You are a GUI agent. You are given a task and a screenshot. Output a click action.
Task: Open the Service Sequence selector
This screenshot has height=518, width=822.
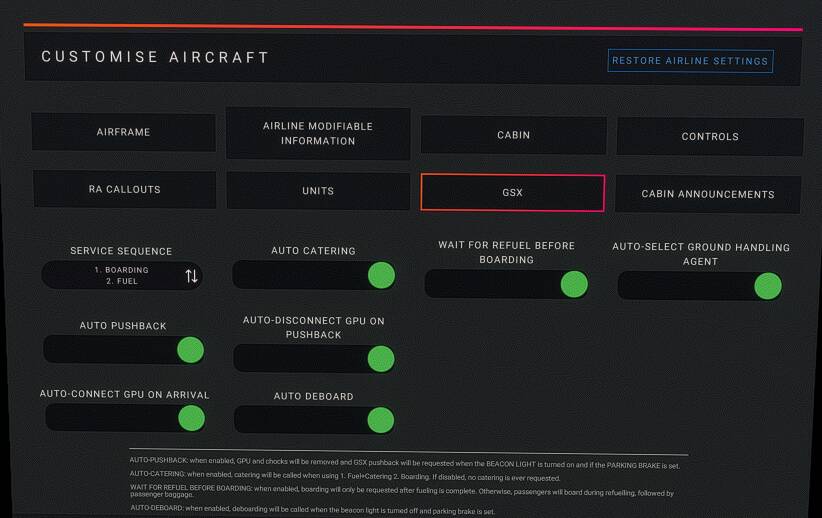coord(121,276)
